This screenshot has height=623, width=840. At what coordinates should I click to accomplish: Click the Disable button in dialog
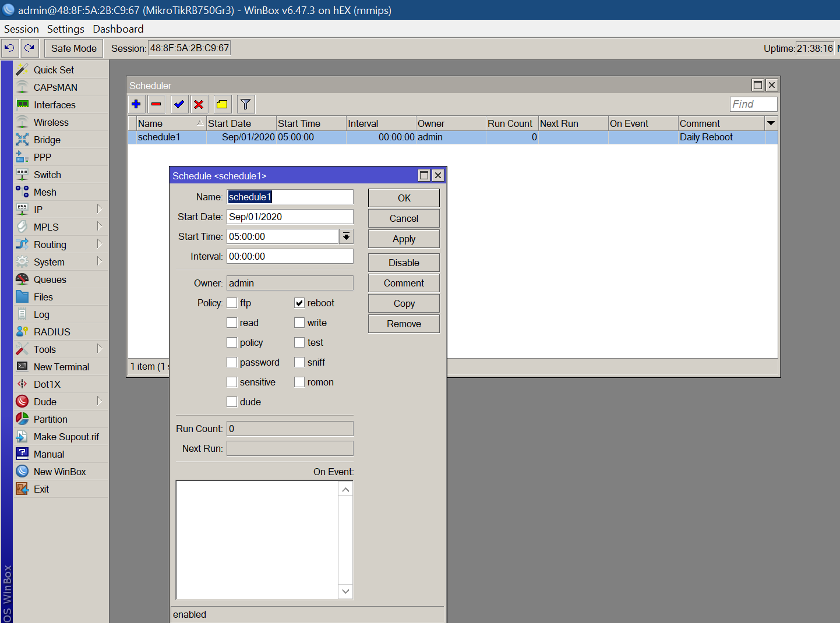(404, 263)
